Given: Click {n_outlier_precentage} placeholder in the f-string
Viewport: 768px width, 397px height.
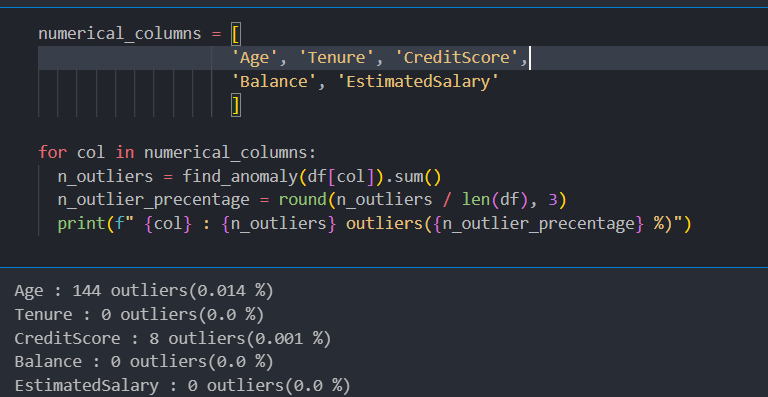Looking at the screenshot, I should pos(538,224).
